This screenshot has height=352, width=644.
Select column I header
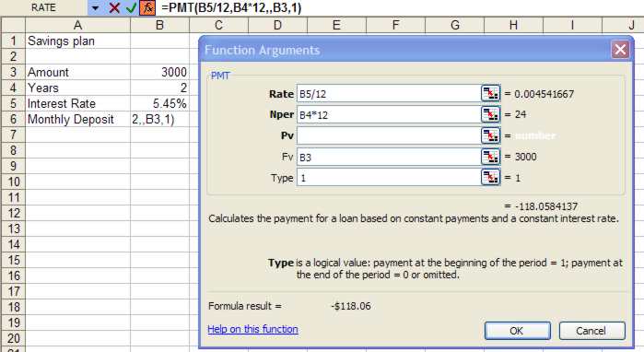[572, 25]
